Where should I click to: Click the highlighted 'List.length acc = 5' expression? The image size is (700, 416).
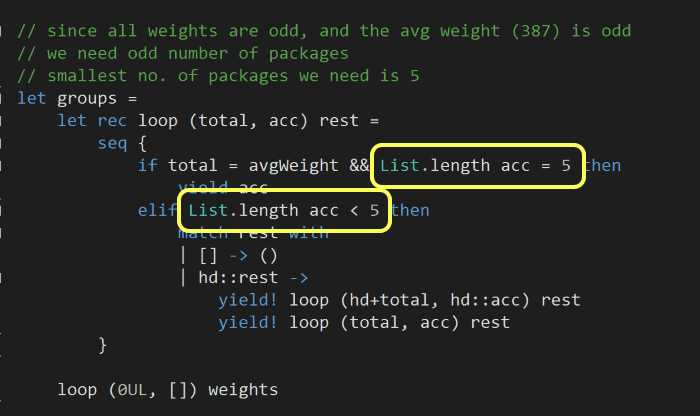pos(475,166)
